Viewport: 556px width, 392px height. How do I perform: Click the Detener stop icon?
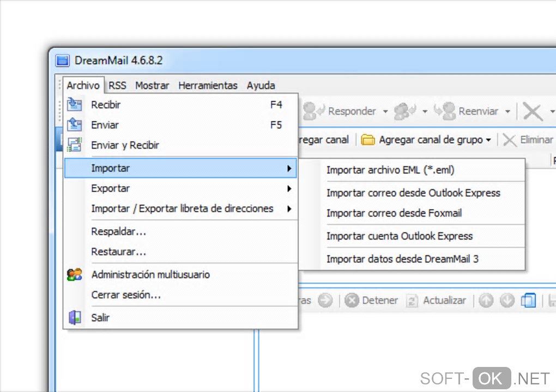(352, 301)
